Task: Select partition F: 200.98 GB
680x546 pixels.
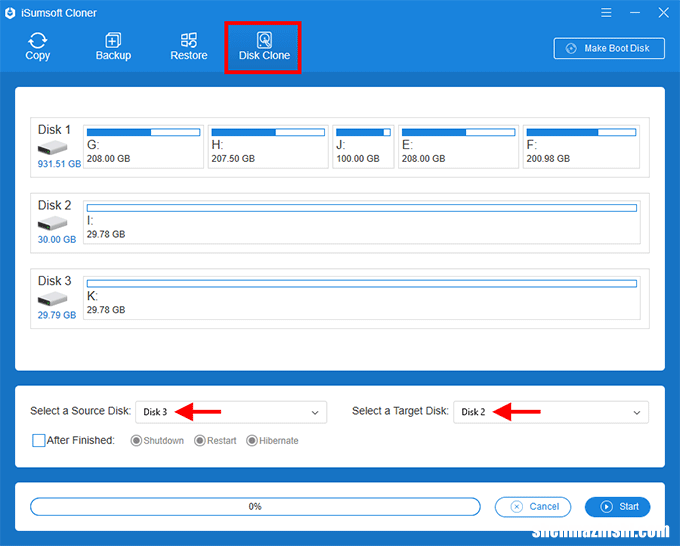Action: click(x=581, y=147)
